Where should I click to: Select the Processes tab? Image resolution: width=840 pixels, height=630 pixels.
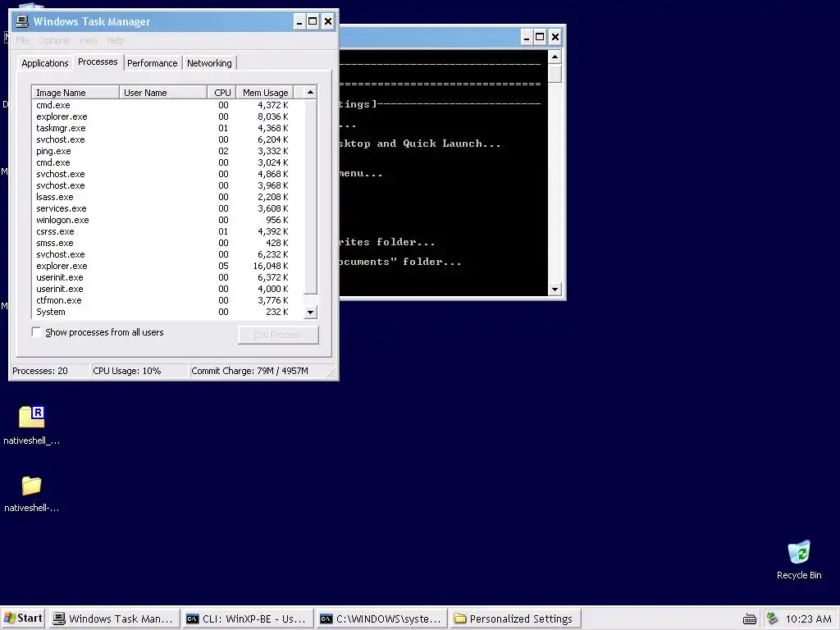tap(98, 62)
